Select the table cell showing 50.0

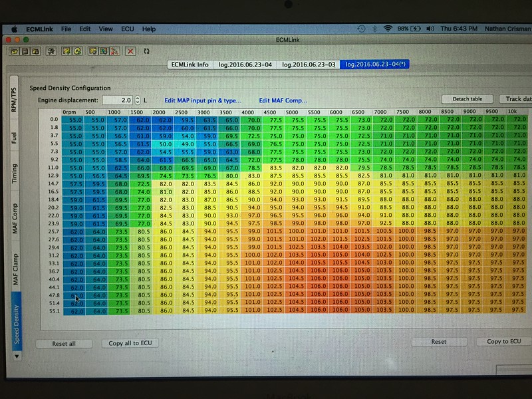(x=163, y=144)
